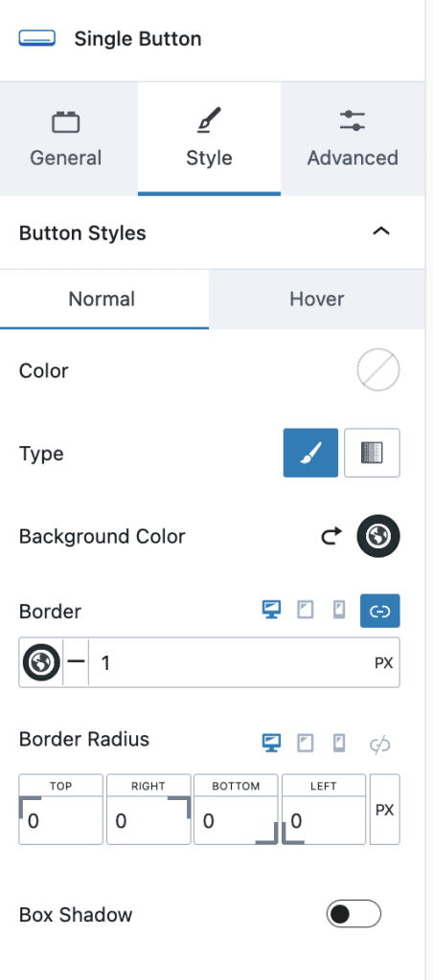Select the classic brush background type
433x980 pixels.
point(310,453)
